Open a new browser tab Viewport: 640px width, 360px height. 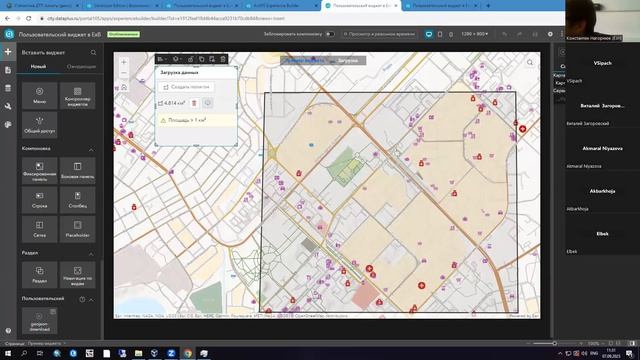488,6
